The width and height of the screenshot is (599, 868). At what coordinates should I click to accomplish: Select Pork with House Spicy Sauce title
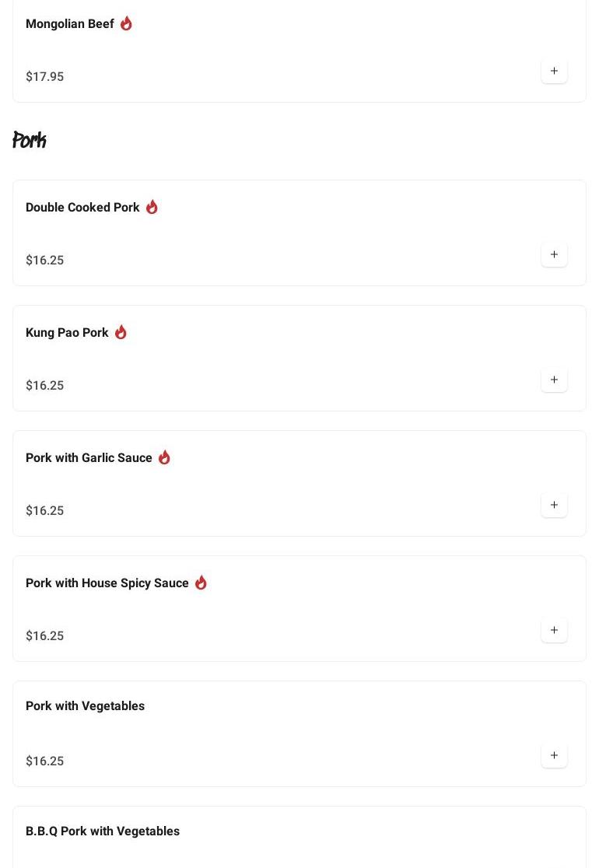107,583
